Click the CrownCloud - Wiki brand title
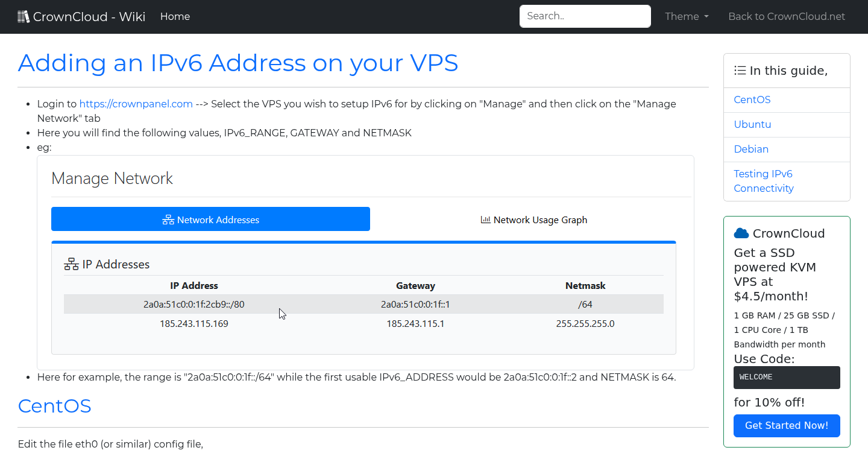The width and height of the screenshot is (868, 459). (x=89, y=16)
